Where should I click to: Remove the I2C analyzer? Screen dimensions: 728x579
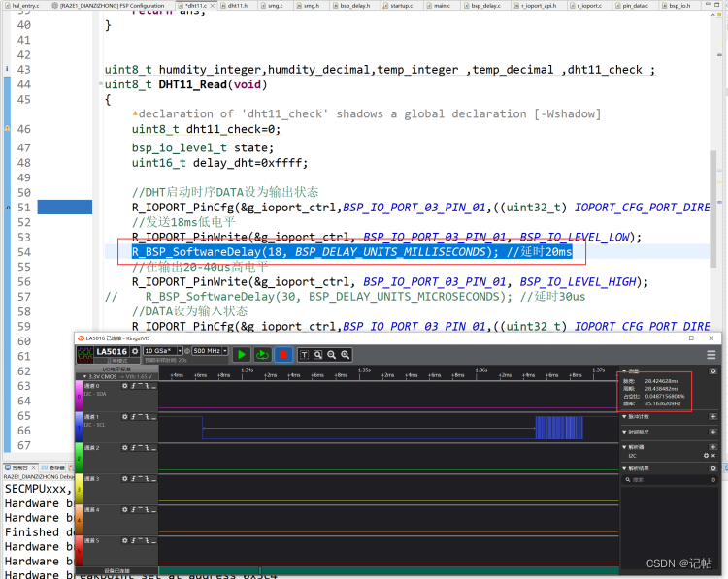pyautogui.click(x=713, y=456)
